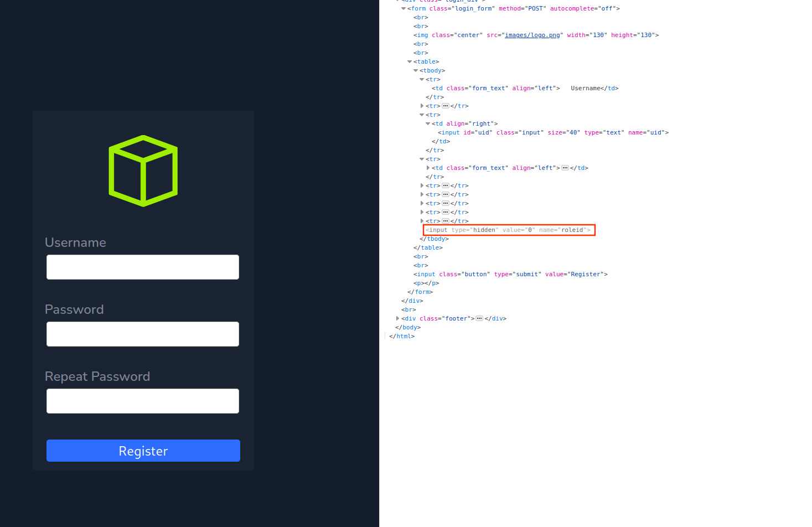Image resolution: width=812 pixels, height=527 pixels.
Task: Collapse the tbody element node
Action: pyautogui.click(x=416, y=71)
